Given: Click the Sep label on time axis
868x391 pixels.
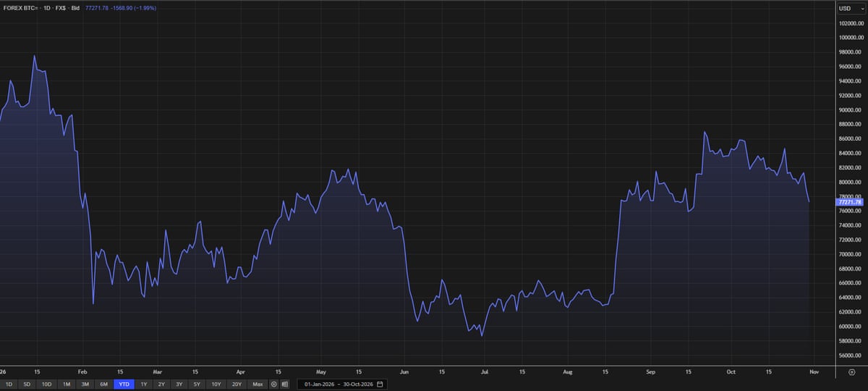Looking at the screenshot, I should [x=650, y=371].
